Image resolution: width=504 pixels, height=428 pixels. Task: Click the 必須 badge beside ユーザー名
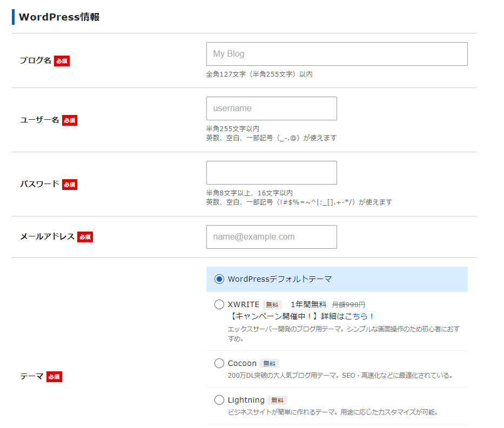[x=70, y=120]
